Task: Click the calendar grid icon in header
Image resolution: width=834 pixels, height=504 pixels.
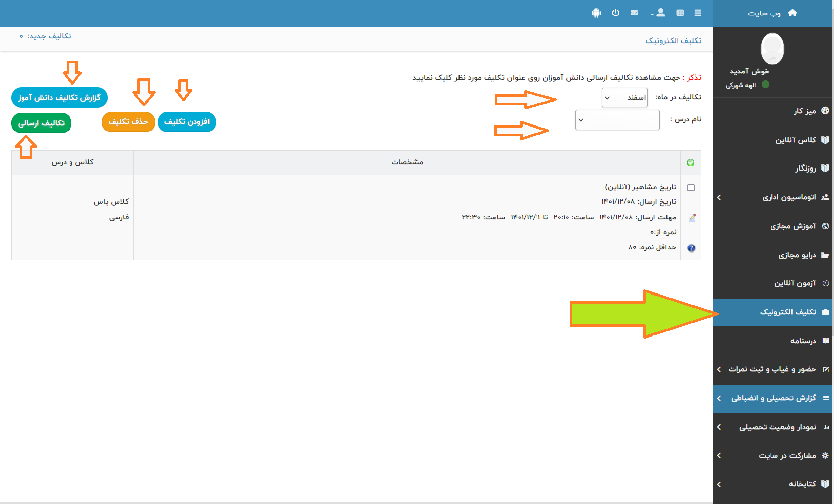Action: coord(680,13)
